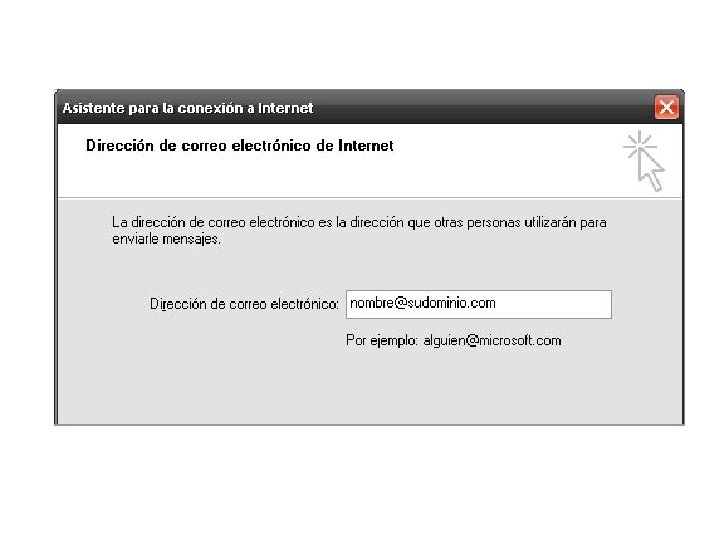Click the words enviarle mensajes in the description
Viewport: 720px width, 540px height.
(x=166, y=239)
